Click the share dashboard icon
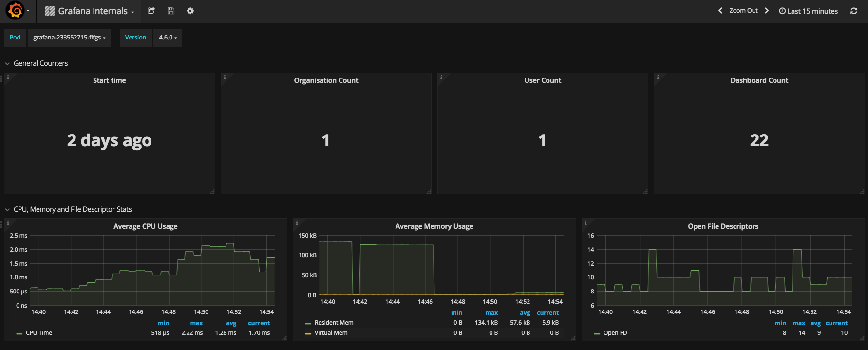 point(151,11)
